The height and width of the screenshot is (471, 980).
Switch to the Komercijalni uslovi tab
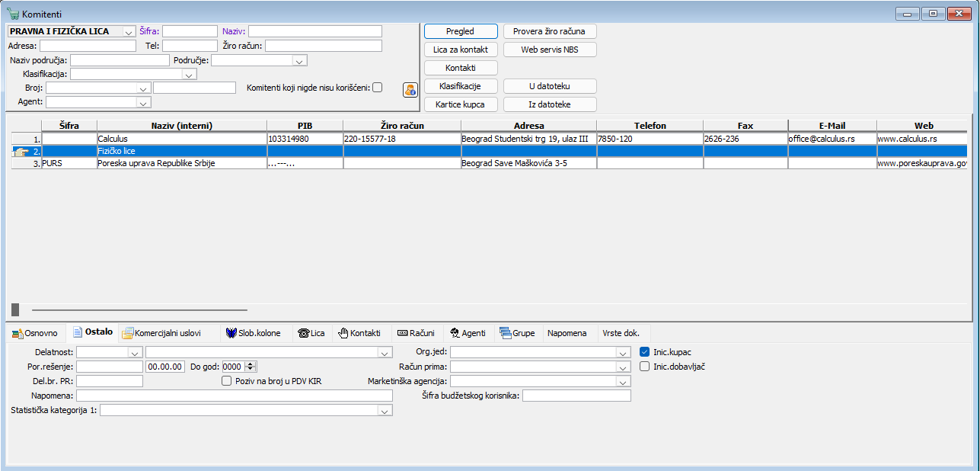[x=162, y=333]
